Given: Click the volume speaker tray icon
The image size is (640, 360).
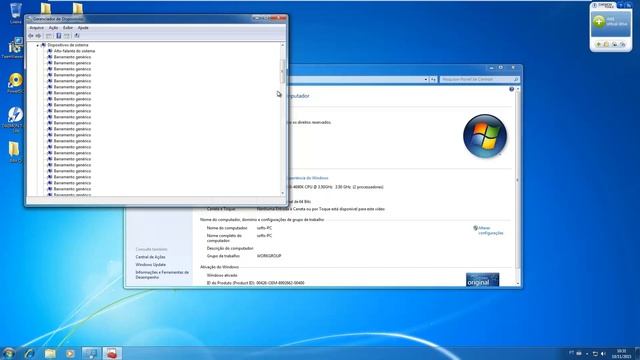Looking at the screenshot, I should (603, 353).
